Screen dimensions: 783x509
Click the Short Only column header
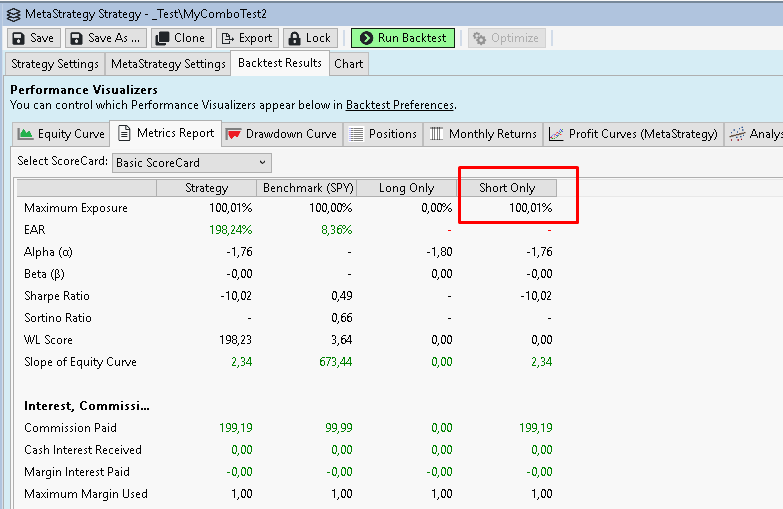click(x=507, y=188)
